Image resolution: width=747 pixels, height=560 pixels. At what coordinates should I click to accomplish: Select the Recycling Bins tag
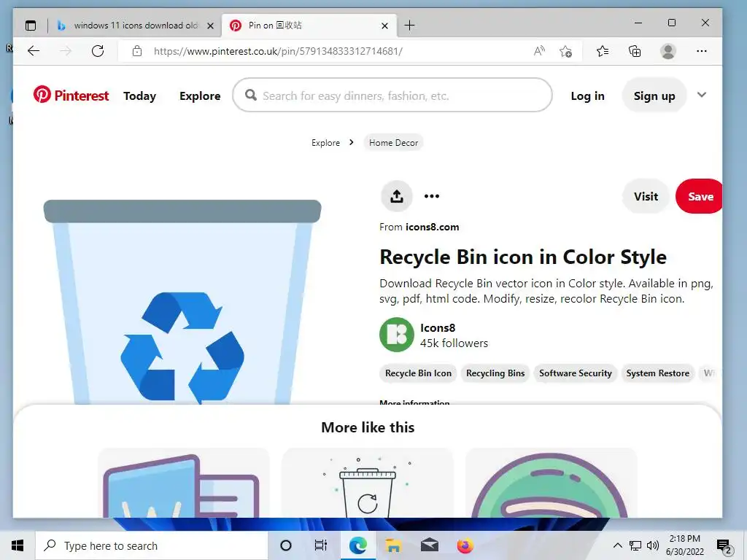coord(495,373)
